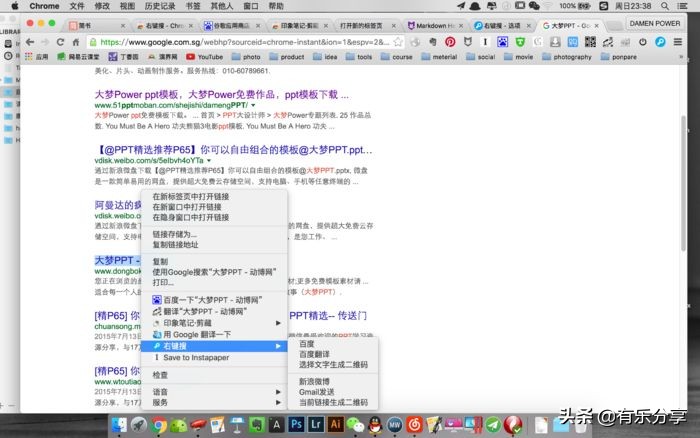
Task: Open the photo bookmarks folder
Action: (x=246, y=57)
